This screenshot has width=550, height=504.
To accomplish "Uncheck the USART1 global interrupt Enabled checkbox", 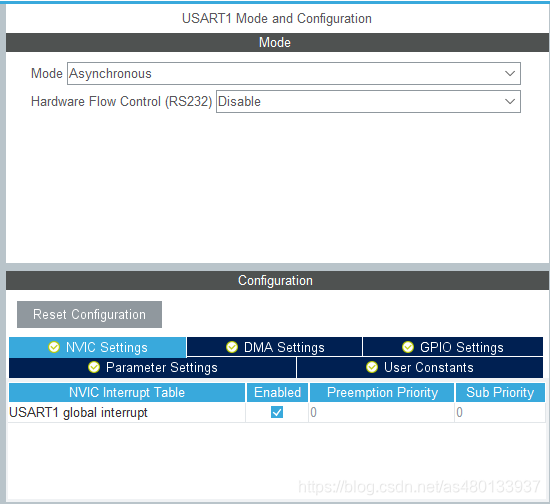I will [277, 412].
